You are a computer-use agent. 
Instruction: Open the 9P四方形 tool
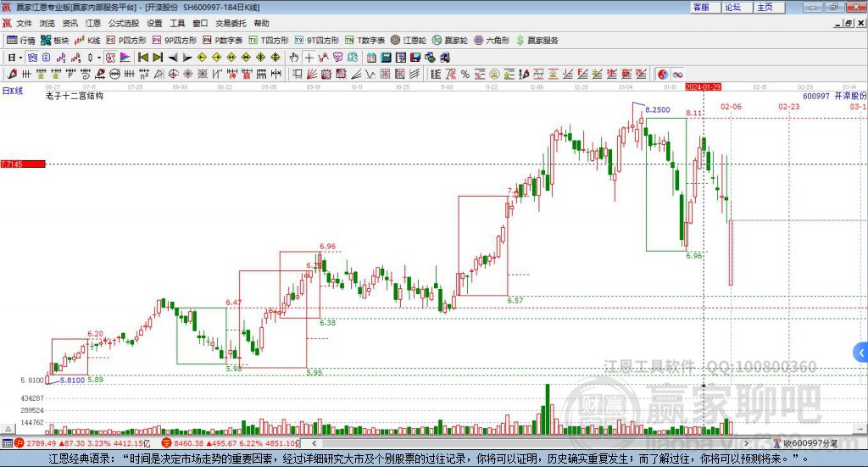175,41
